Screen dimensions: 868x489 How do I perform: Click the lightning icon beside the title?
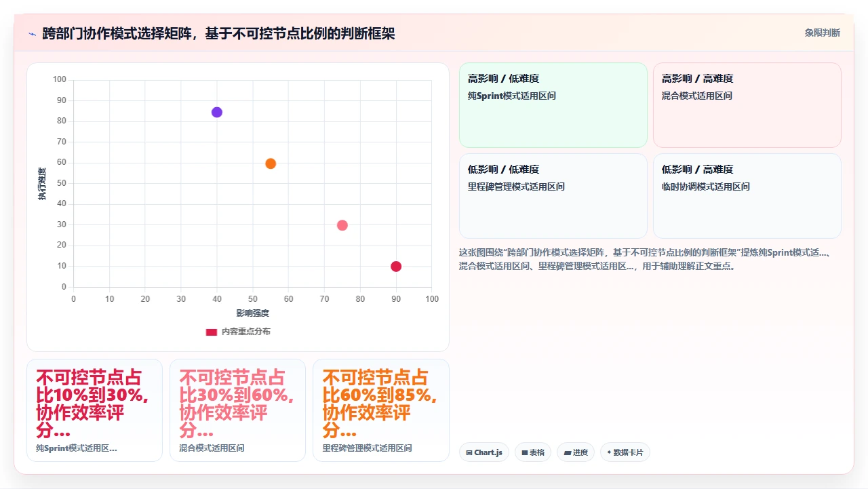32,34
